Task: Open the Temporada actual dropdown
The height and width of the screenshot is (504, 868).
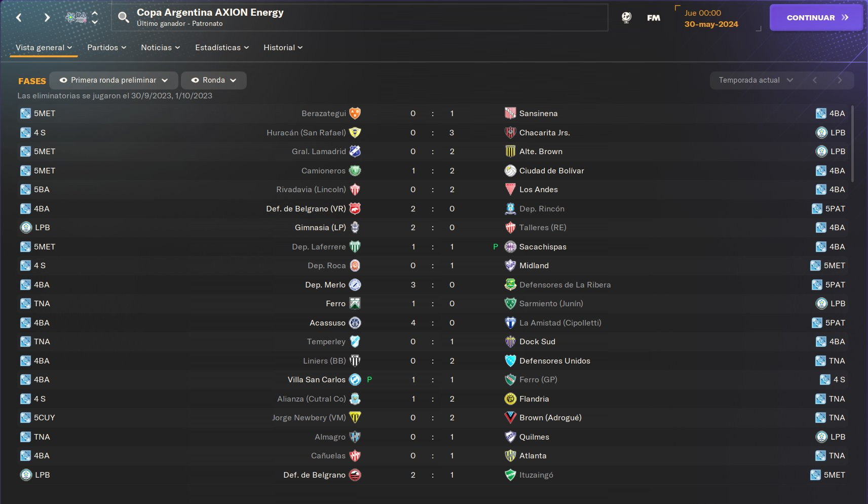Action: point(756,80)
